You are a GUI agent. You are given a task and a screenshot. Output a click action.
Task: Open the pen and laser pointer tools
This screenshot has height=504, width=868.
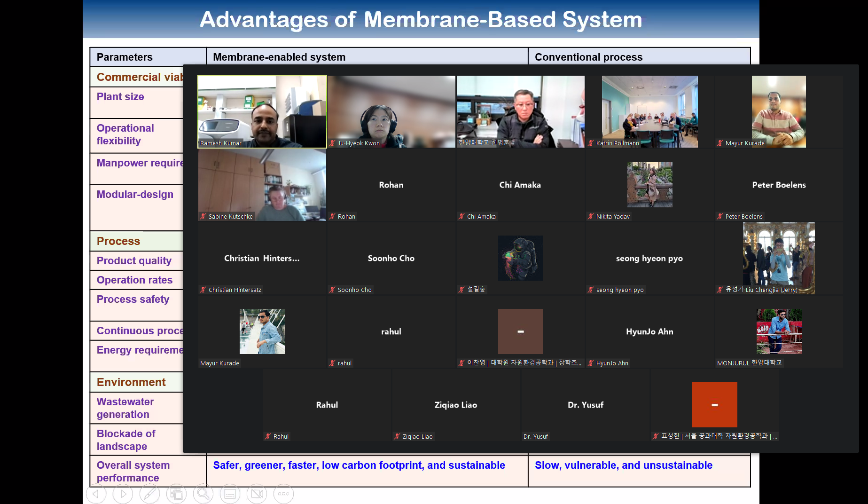point(150,494)
